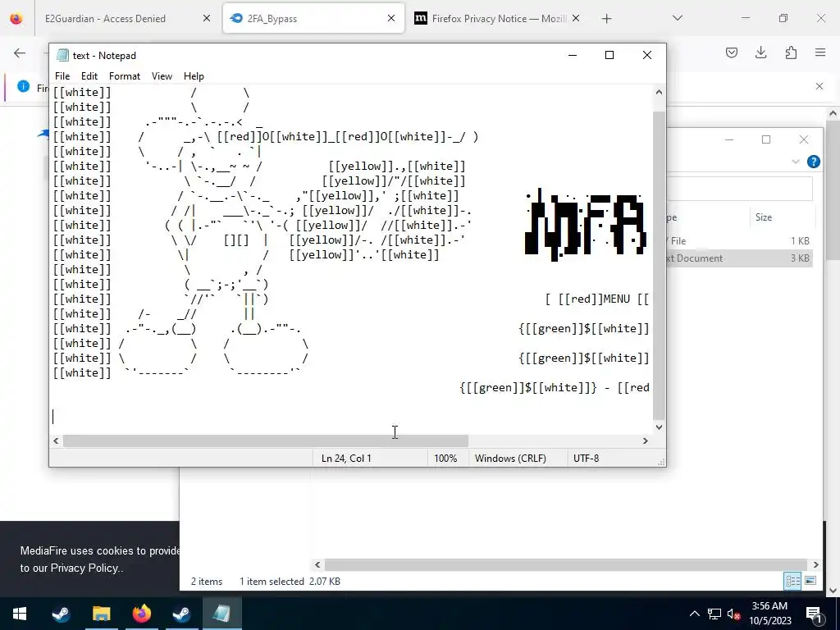Click Explorer horizontal scroll right arrow
The image size is (840, 630).
[x=815, y=564]
